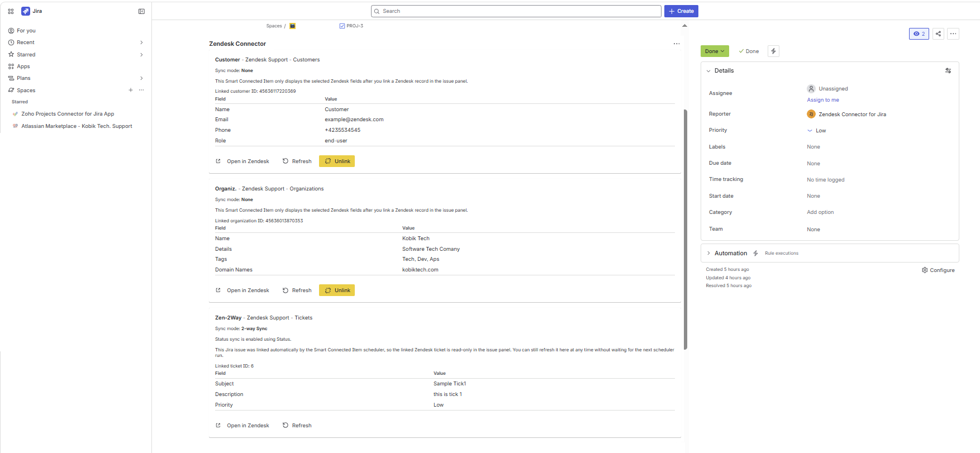Focus the Search input field

pos(516,11)
